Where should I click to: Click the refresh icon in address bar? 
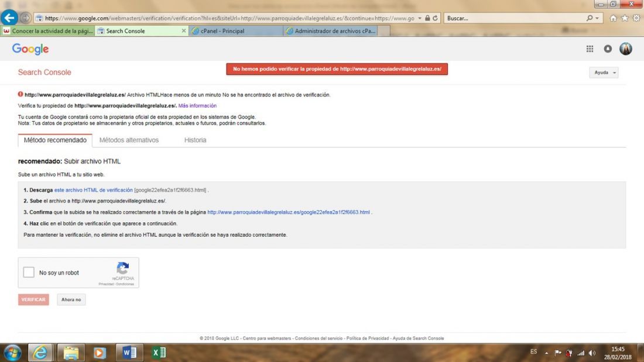click(436, 18)
